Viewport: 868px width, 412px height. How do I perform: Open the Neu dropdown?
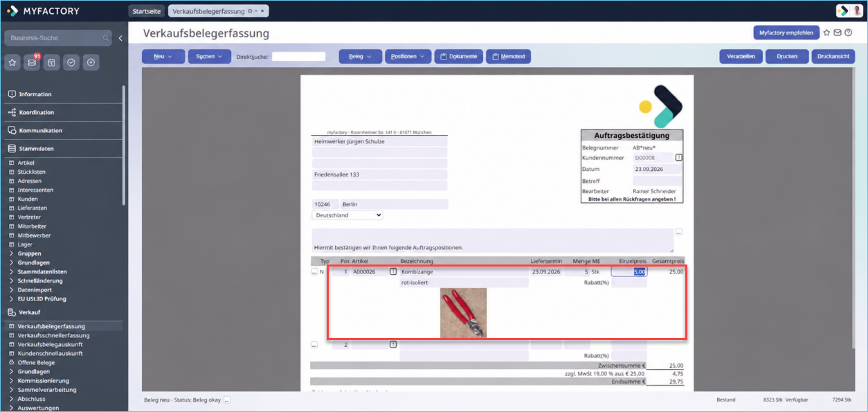tap(163, 57)
